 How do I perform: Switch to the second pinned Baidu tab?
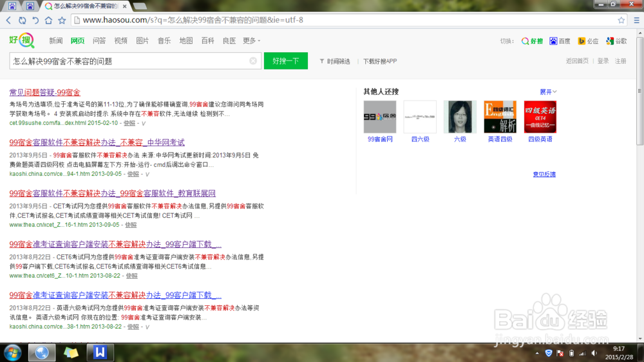click(30, 6)
